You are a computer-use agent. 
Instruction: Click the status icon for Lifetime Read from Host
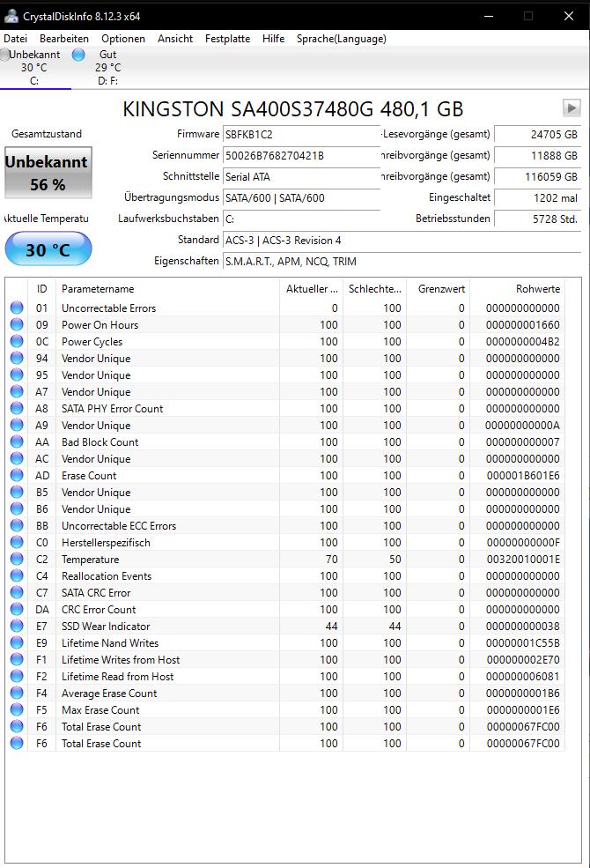pos(17,676)
